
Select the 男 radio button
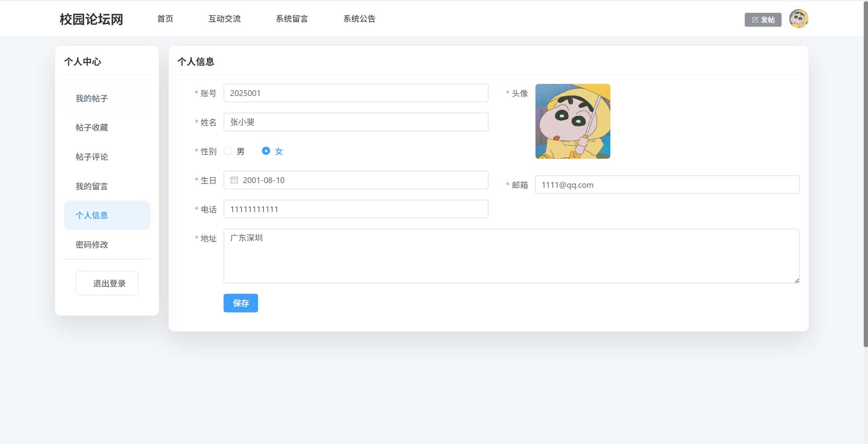coord(228,151)
